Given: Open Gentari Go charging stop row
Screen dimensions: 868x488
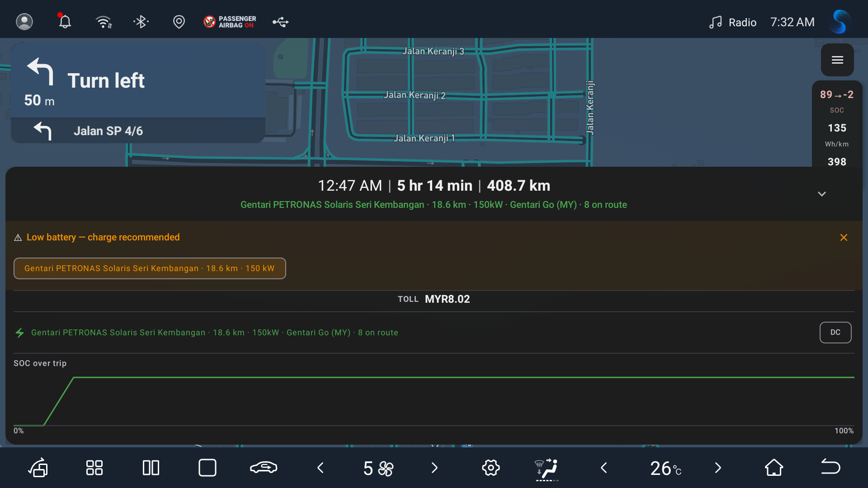Looking at the screenshot, I should (x=215, y=333).
